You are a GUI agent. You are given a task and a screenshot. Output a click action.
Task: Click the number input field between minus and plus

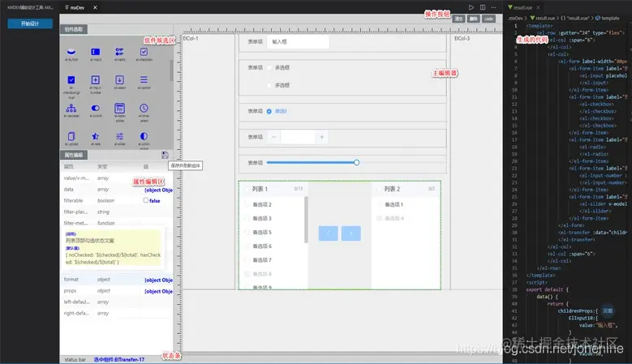click(x=298, y=137)
